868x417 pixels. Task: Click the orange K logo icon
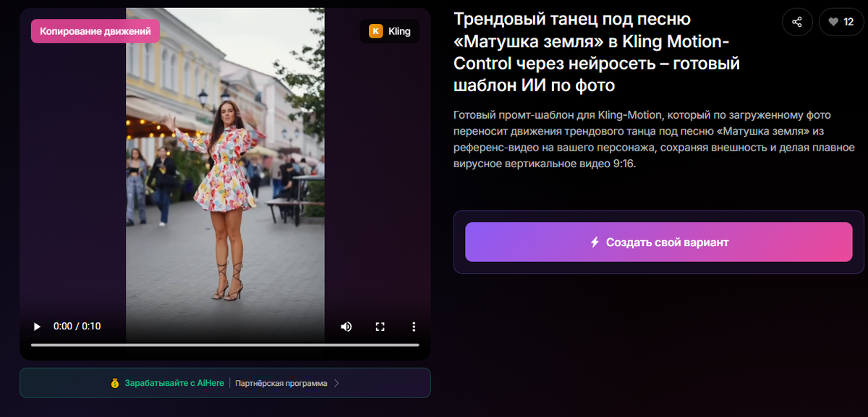pos(375,31)
